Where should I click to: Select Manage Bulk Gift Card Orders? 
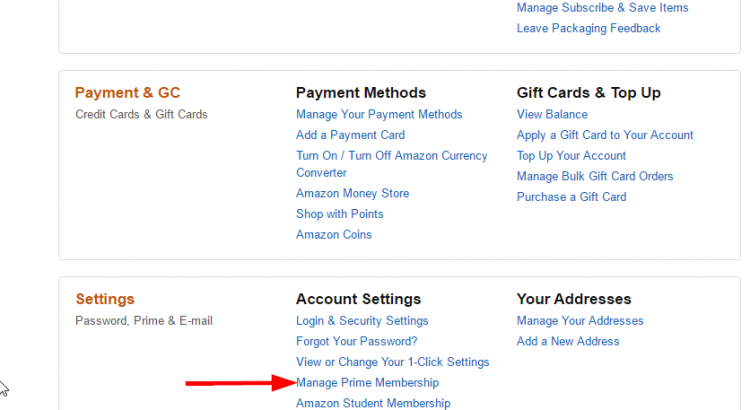(594, 177)
